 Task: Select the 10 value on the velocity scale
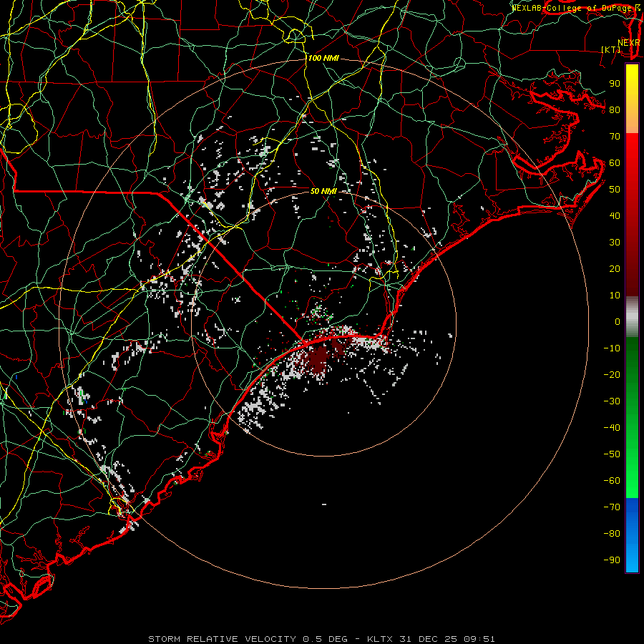(x=615, y=296)
